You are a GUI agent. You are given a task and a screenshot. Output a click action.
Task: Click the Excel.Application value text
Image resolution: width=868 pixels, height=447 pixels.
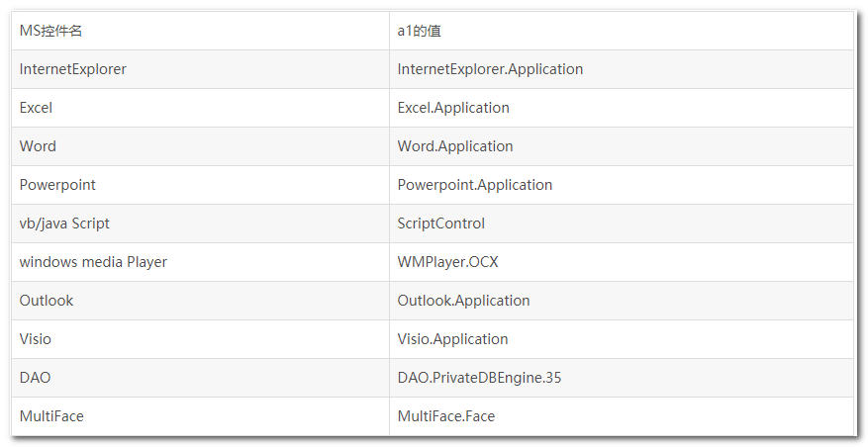coord(453,108)
